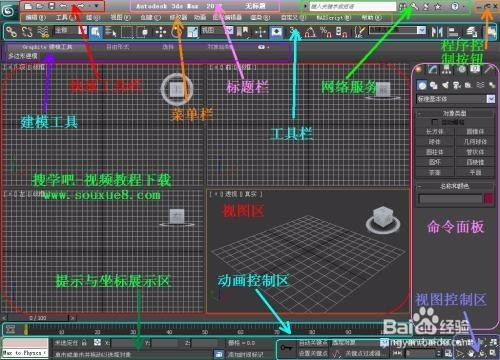Activate the Select and Rotate tool

(x=176, y=32)
